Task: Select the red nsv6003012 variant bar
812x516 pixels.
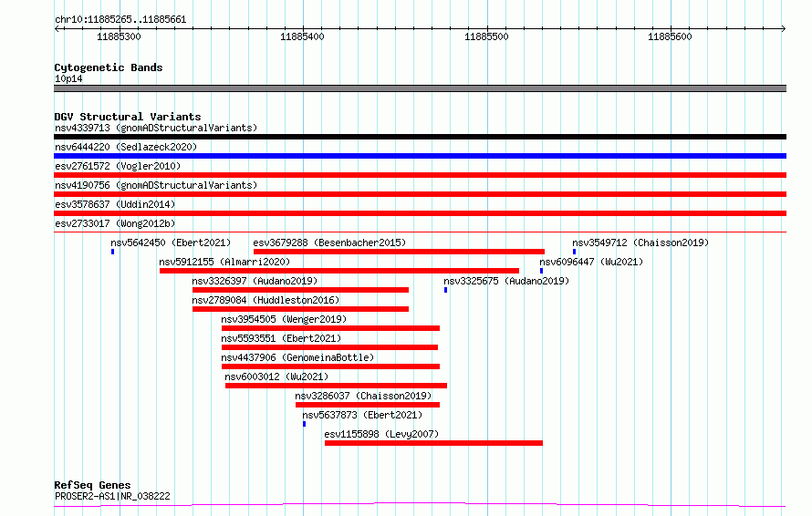Action: point(336,386)
